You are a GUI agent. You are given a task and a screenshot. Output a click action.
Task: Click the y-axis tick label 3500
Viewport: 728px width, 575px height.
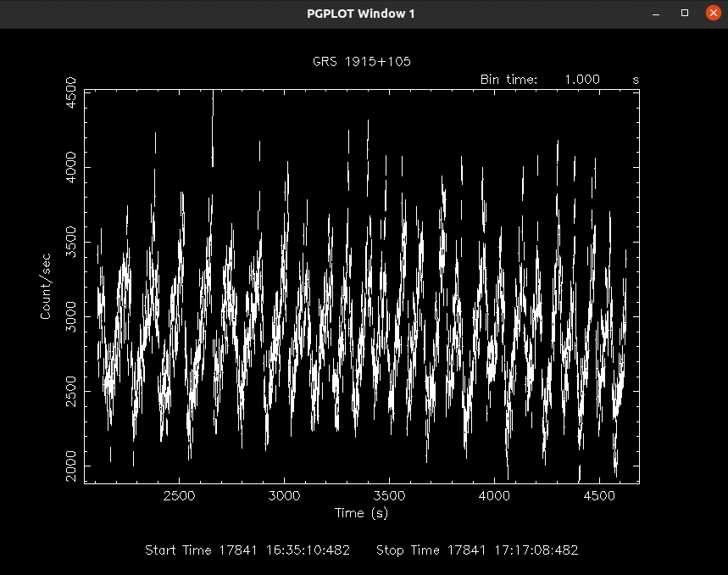pyautogui.click(x=71, y=242)
